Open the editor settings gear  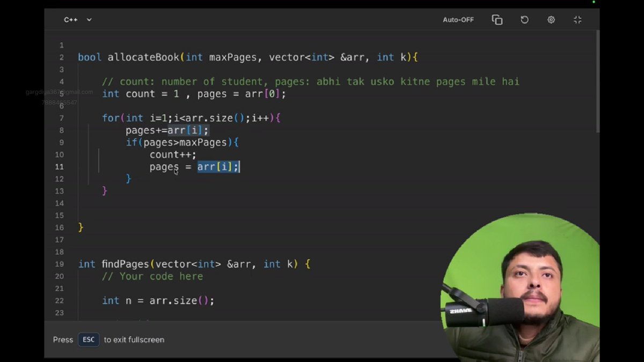click(551, 20)
